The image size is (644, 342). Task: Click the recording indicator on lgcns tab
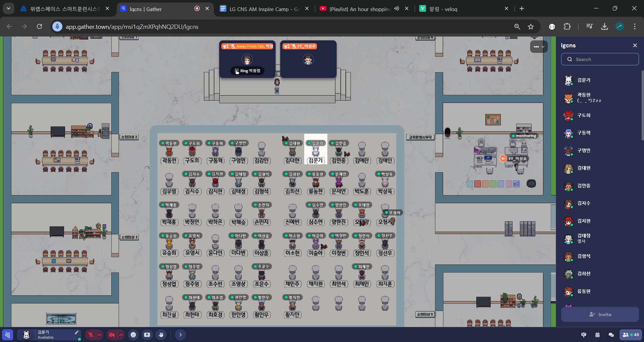coord(197,9)
